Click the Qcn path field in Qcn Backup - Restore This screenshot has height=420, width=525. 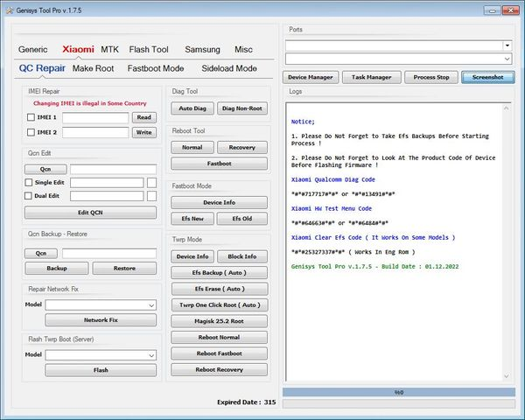point(109,253)
